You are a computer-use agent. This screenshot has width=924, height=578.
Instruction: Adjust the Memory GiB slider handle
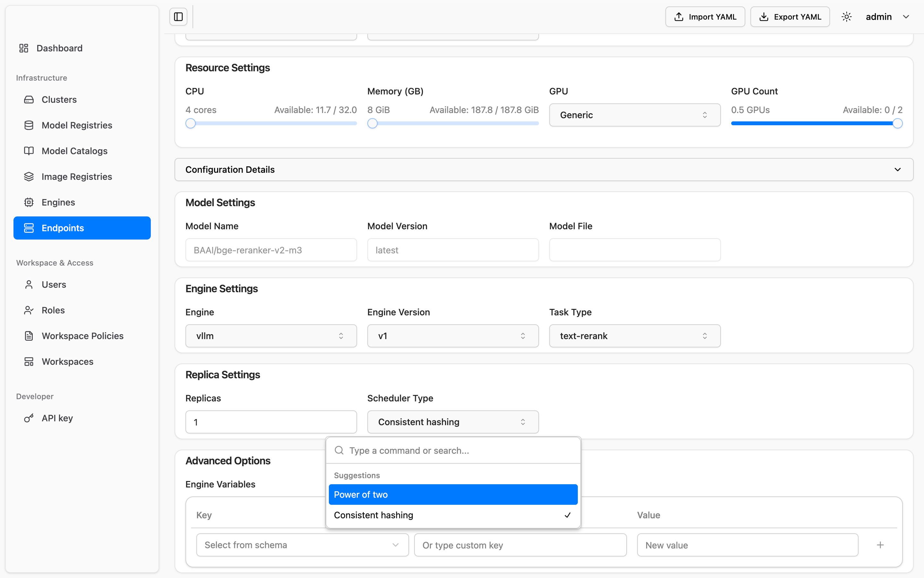click(372, 124)
